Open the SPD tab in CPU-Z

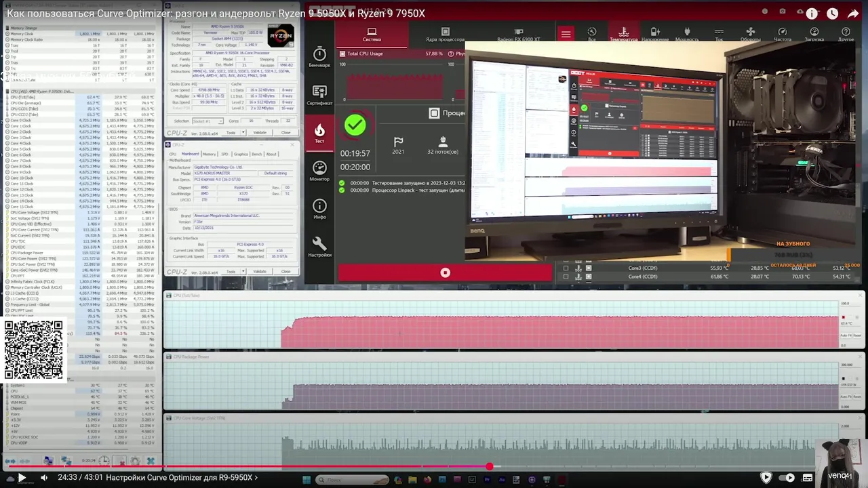pyautogui.click(x=224, y=154)
